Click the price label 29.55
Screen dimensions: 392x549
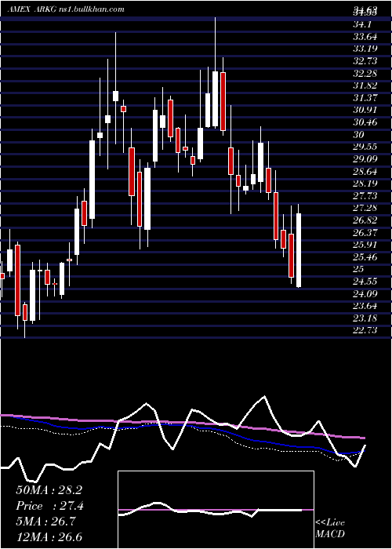click(x=366, y=147)
